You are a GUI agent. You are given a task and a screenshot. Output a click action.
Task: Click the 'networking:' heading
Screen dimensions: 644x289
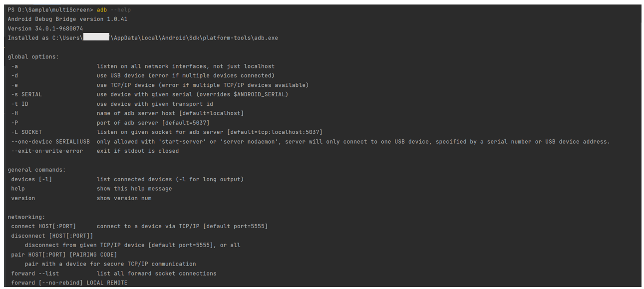[26, 217]
